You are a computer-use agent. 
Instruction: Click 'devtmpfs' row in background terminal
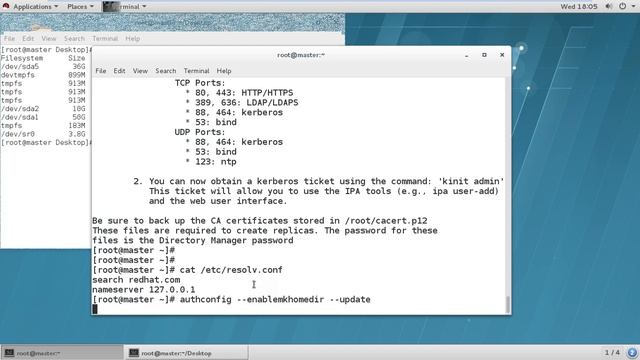pos(43,75)
